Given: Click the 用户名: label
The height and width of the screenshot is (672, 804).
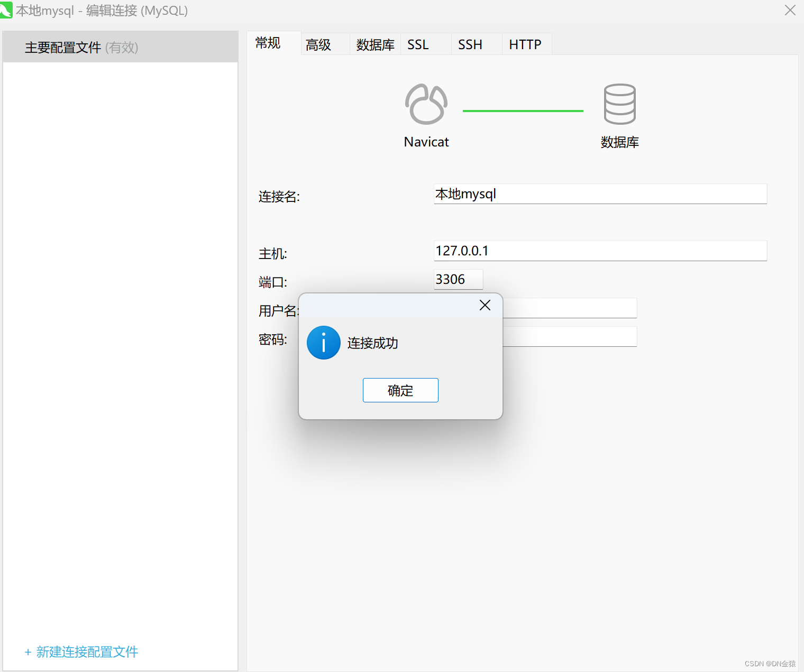Looking at the screenshot, I should pyautogui.click(x=278, y=311).
